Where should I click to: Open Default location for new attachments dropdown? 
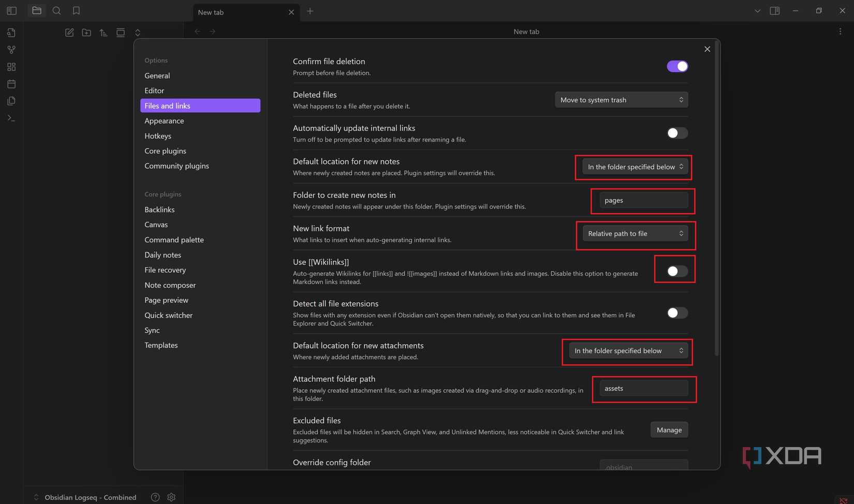627,350
